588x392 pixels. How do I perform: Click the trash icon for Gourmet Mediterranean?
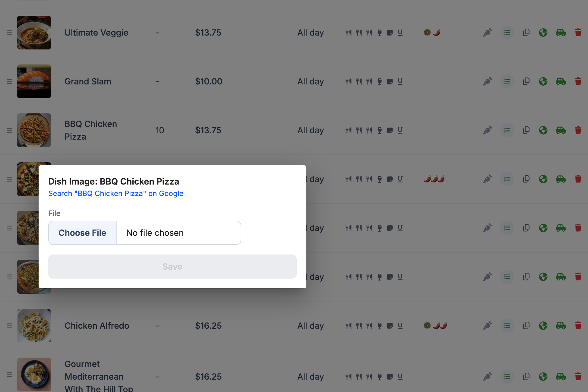point(578,376)
